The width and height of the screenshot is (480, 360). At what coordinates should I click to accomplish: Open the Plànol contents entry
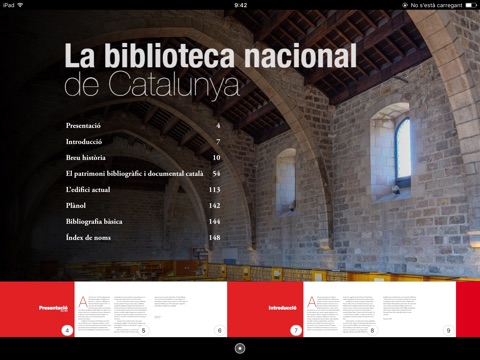143,206
